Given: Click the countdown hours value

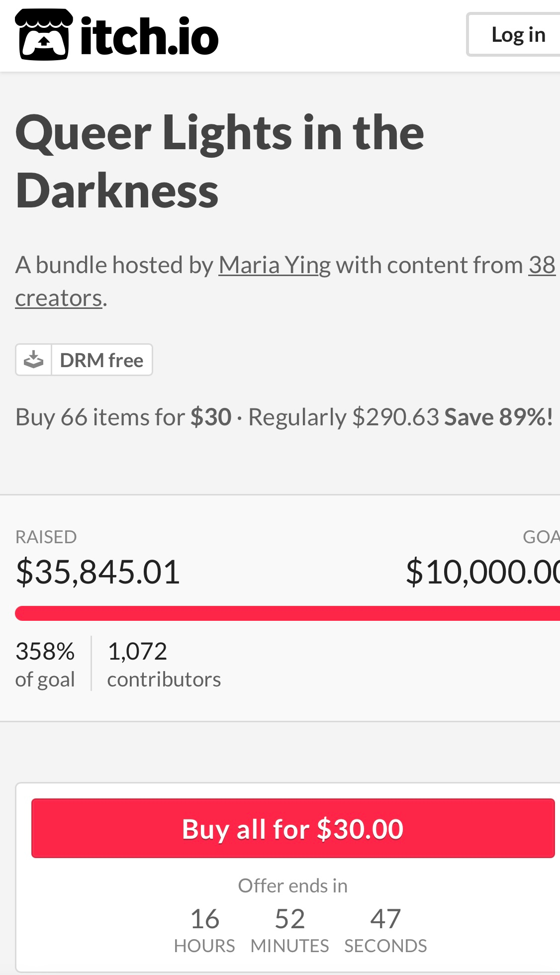Looking at the screenshot, I should (204, 919).
